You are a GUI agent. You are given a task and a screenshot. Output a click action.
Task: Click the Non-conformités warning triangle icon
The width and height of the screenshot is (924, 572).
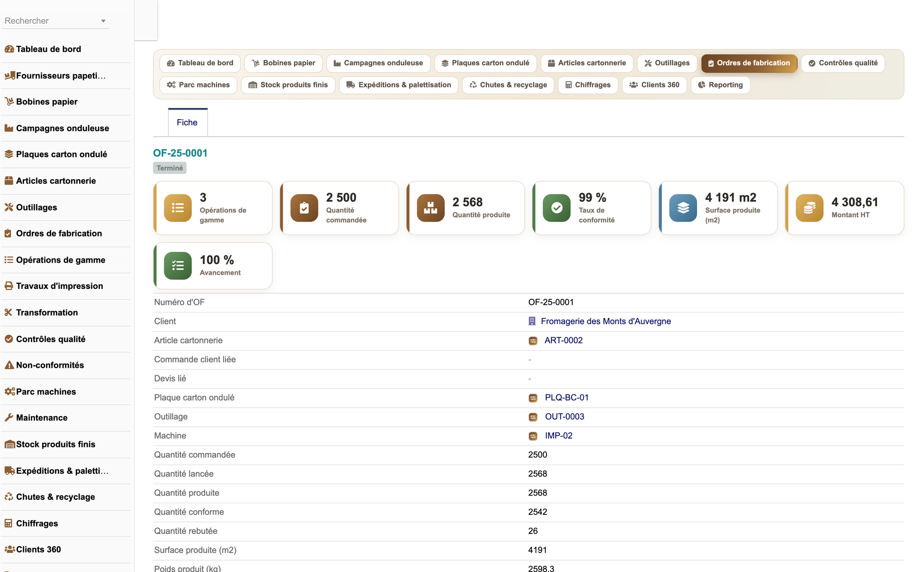click(9, 365)
